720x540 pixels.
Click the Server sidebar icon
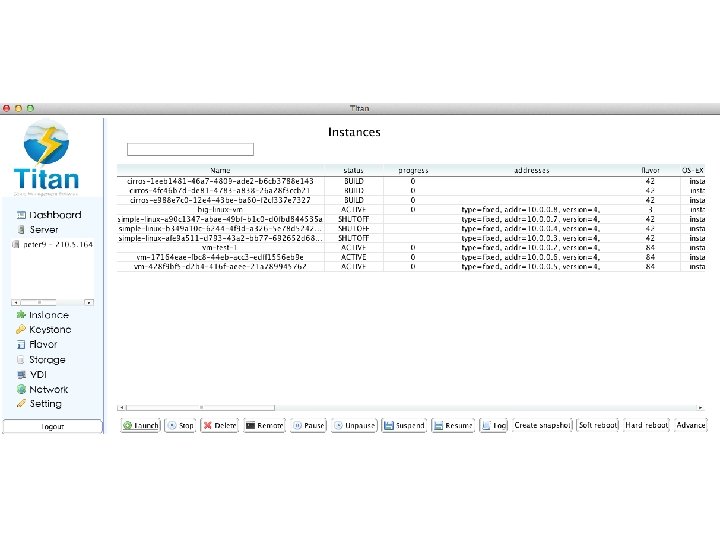coord(21,229)
